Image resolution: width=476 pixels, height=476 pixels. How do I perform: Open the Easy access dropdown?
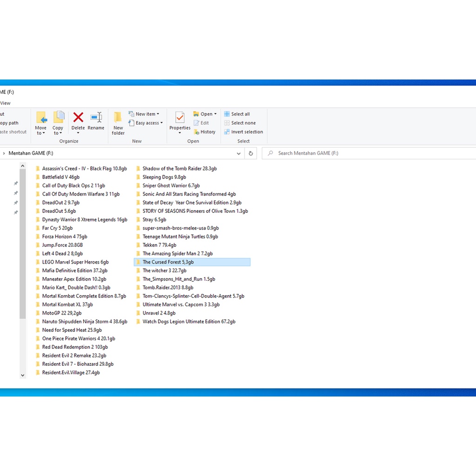(x=145, y=123)
